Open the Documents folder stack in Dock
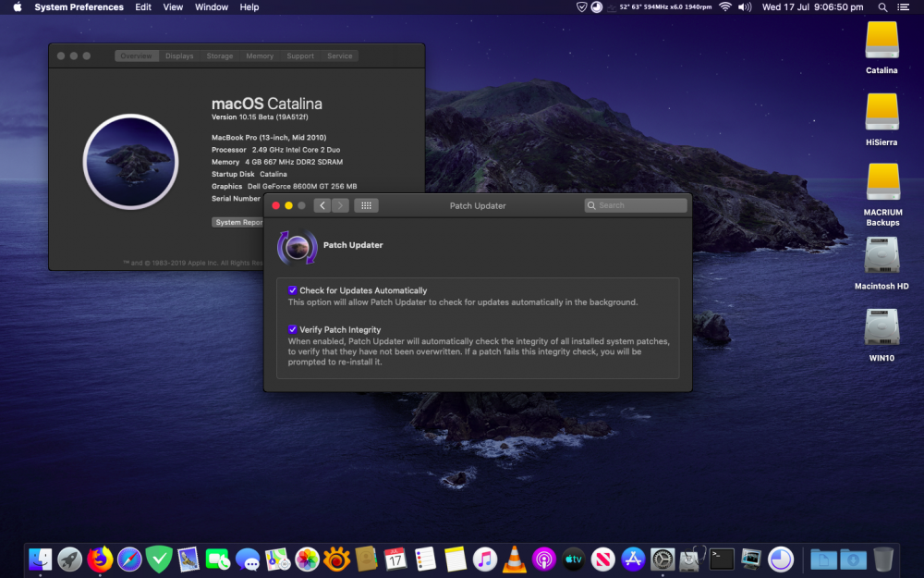The width and height of the screenshot is (924, 578). (x=823, y=560)
